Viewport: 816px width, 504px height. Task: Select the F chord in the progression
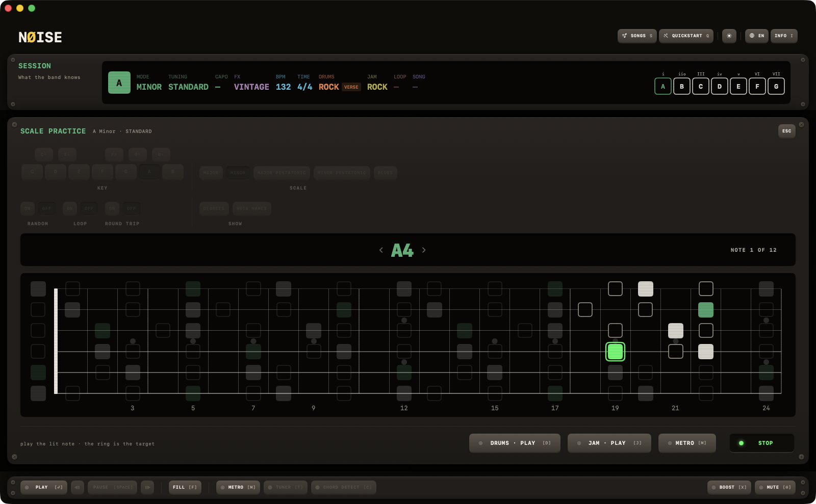[x=757, y=86]
